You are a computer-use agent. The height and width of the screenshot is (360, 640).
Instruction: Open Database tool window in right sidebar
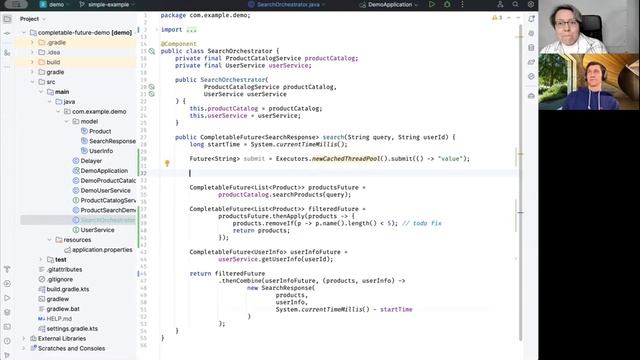[531, 48]
